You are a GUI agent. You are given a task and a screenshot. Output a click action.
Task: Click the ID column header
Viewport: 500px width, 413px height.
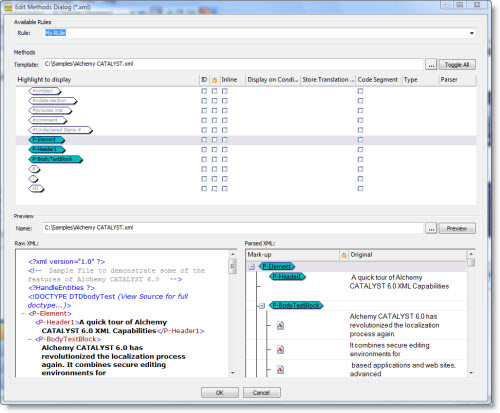coord(204,80)
